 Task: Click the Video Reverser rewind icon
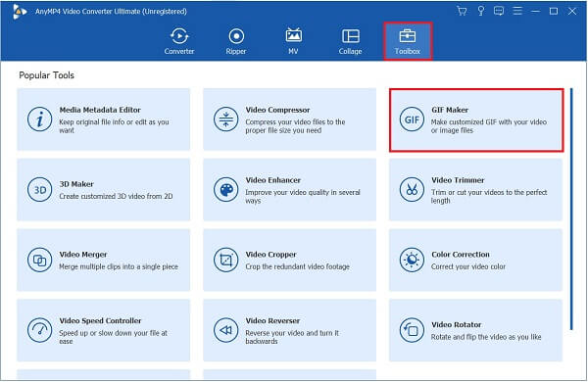[225, 330]
